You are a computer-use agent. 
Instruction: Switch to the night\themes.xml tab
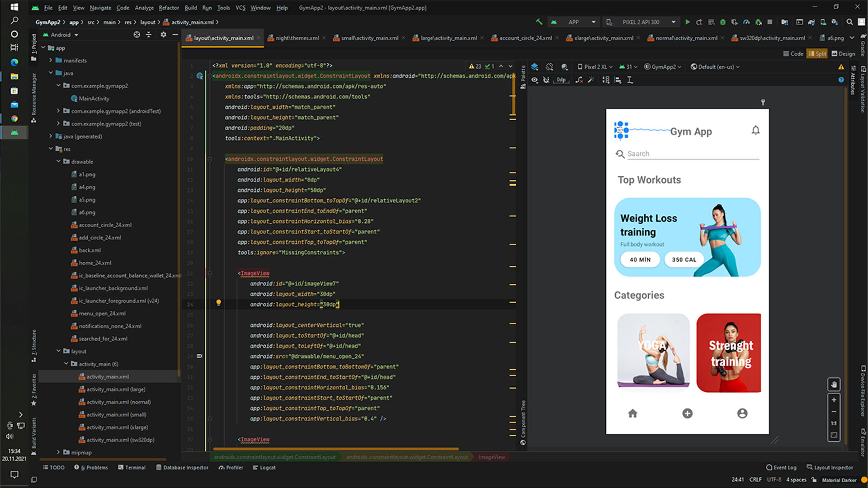(297, 38)
